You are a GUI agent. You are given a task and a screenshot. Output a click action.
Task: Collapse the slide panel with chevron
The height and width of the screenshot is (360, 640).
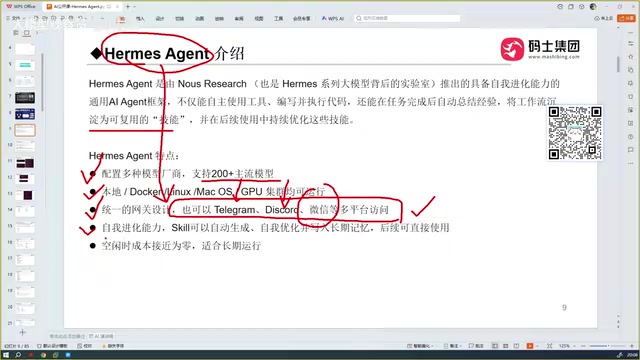(x=37, y=33)
